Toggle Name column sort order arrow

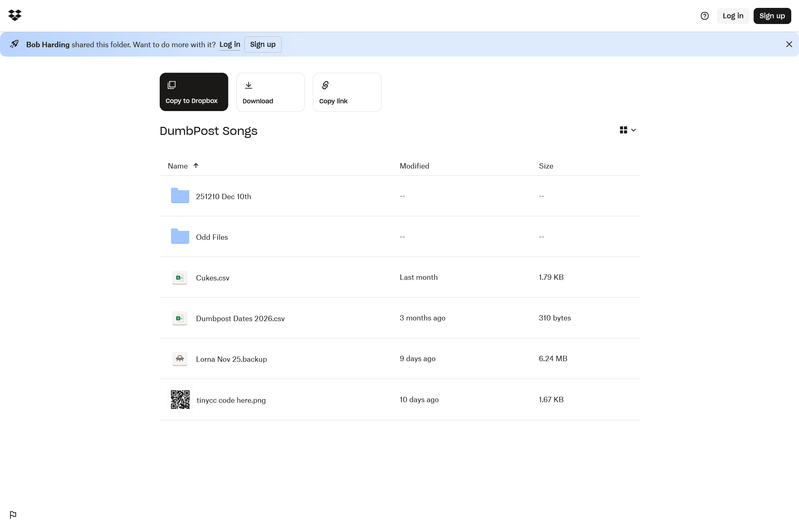196,166
